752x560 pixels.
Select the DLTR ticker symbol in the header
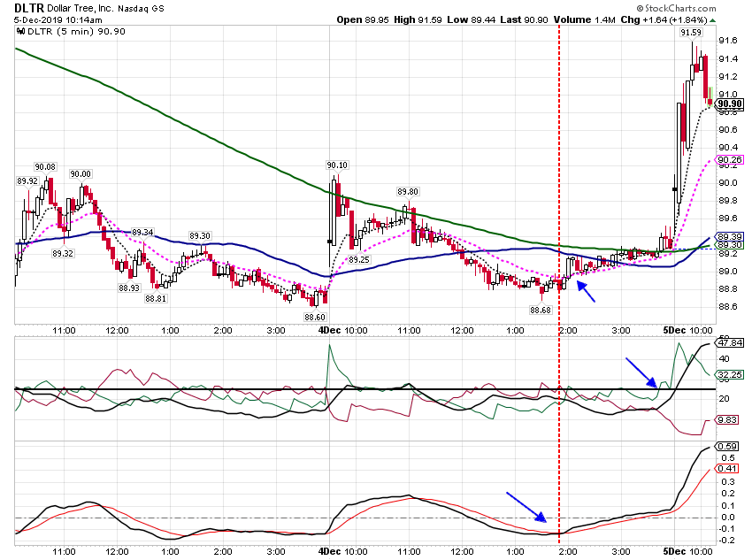(x=29, y=8)
